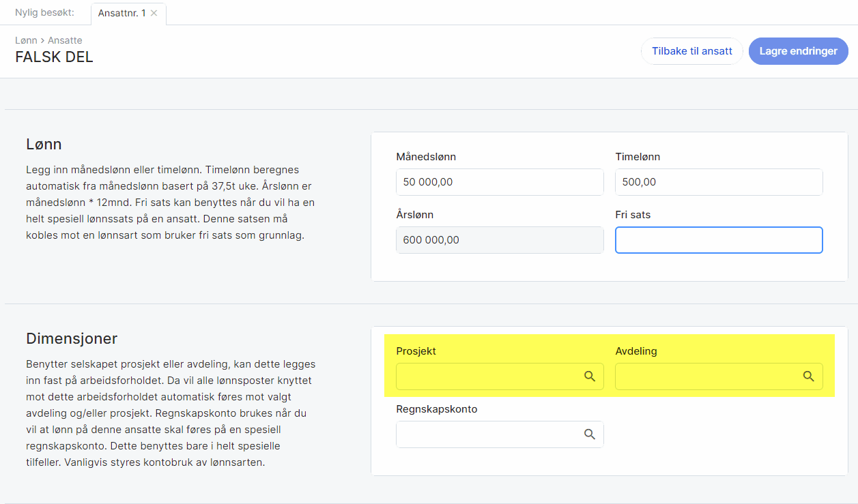Switch to the Ansattnr. 1 tab
This screenshot has height=504, width=858.
pos(121,13)
